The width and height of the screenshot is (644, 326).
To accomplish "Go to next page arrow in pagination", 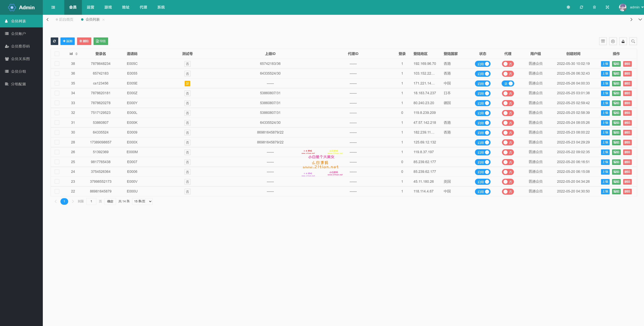I will click(x=73, y=201).
